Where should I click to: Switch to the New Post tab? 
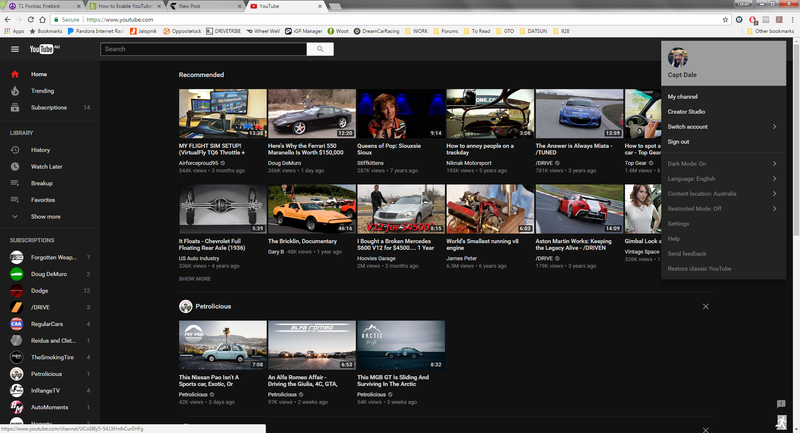point(204,6)
